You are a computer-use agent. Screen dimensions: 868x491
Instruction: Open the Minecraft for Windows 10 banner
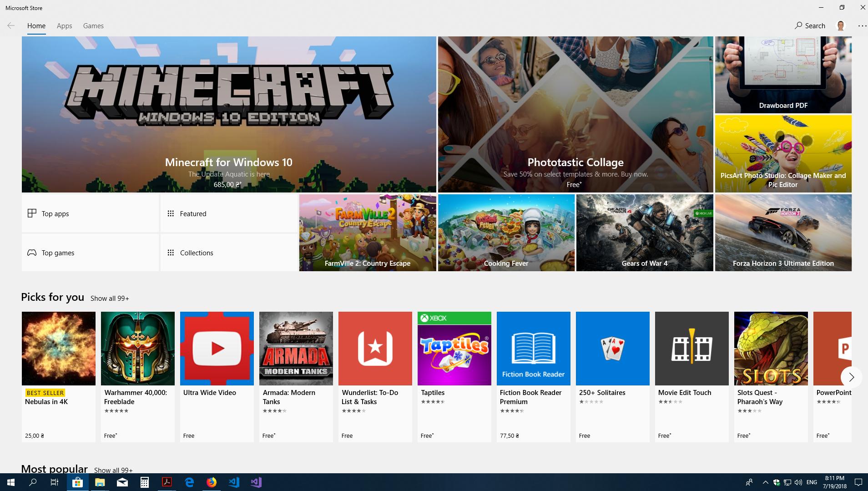[229, 114]
